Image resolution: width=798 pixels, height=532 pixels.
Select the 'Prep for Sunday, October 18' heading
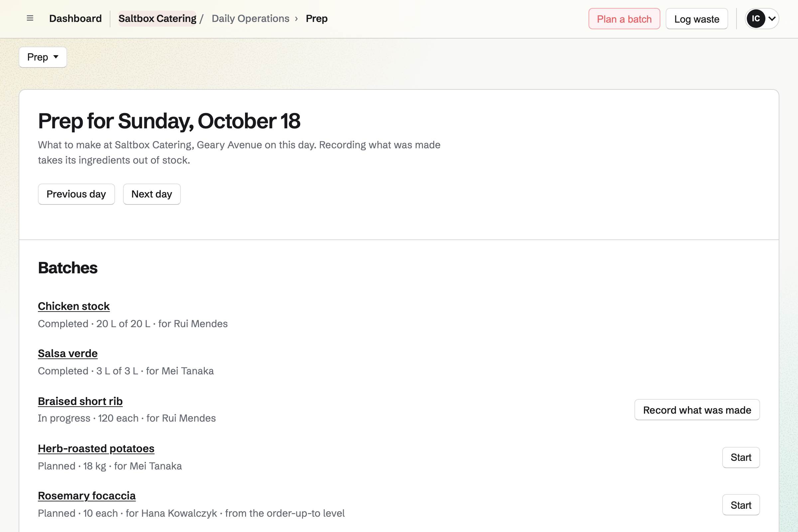coord(169,121)
